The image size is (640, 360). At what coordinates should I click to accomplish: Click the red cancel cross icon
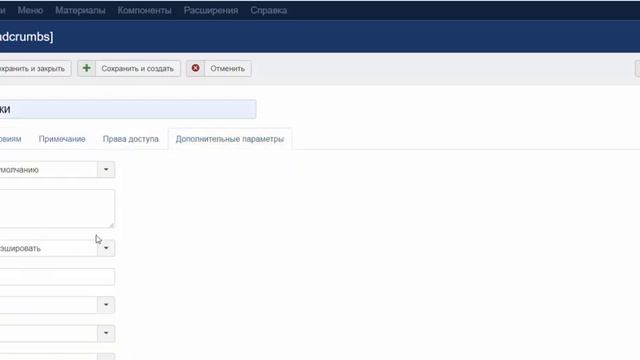coord(196,68)
